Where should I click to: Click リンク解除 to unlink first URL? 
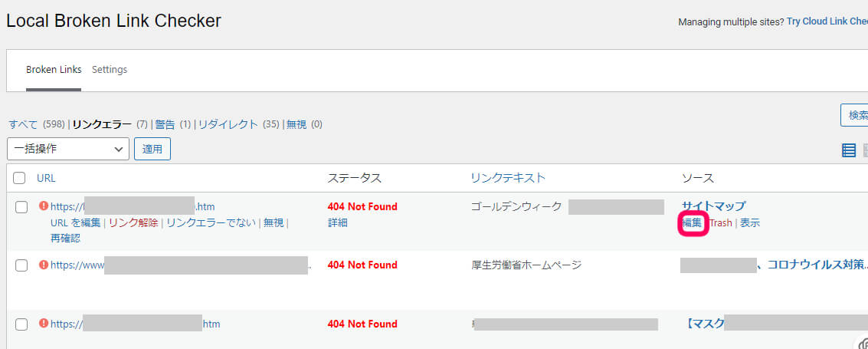(x=133, y=222)
